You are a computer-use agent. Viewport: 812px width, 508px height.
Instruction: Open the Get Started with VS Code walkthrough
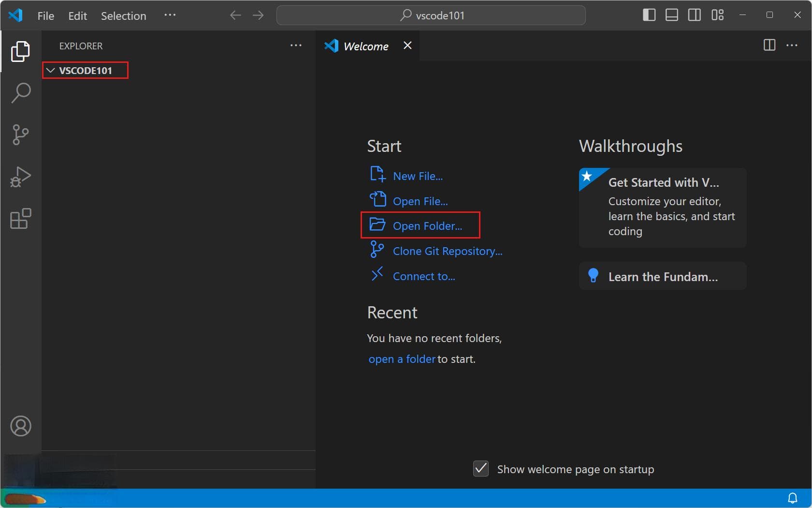(x=663, y=208)
